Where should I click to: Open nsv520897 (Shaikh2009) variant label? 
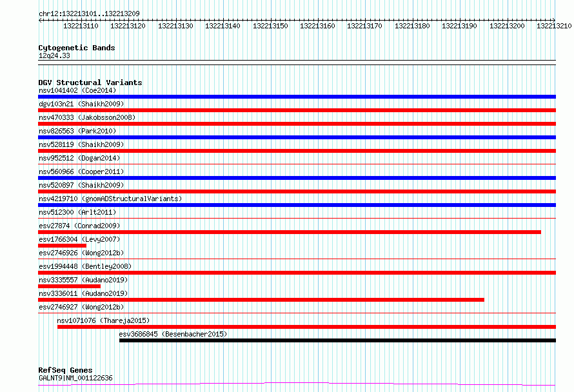point(81,185)
